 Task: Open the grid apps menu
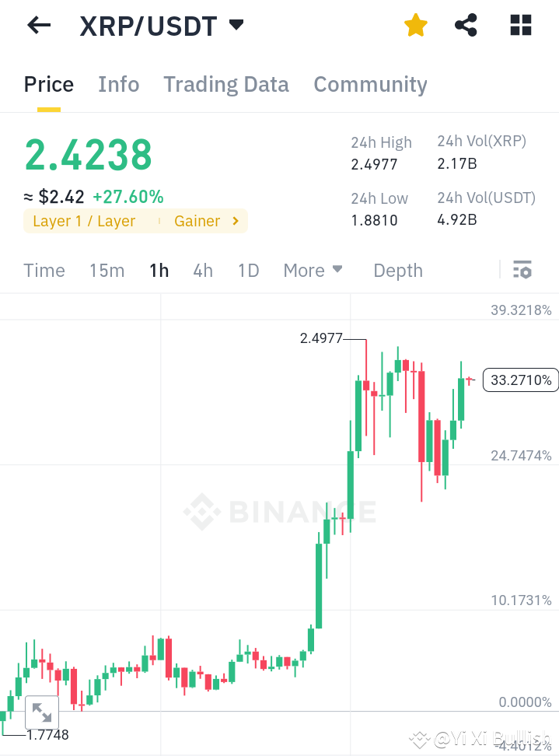pyautogui.click(x=519, y=25)
